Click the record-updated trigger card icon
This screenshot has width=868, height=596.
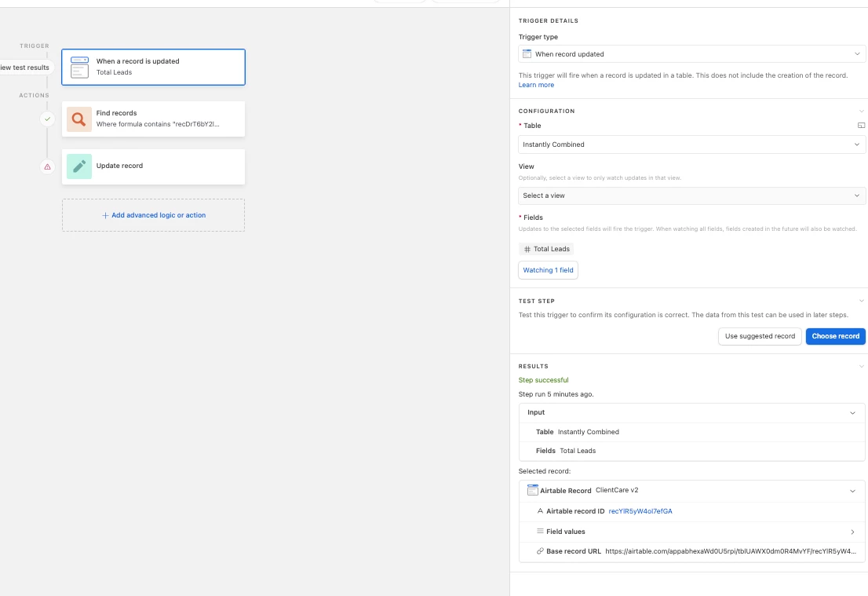click(x=80, y=67)
